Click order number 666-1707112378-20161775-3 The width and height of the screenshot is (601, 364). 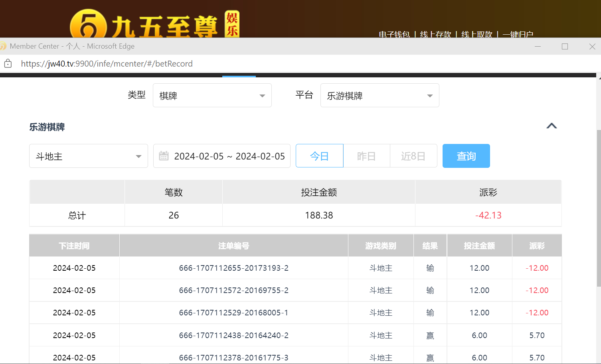point(234,358)
